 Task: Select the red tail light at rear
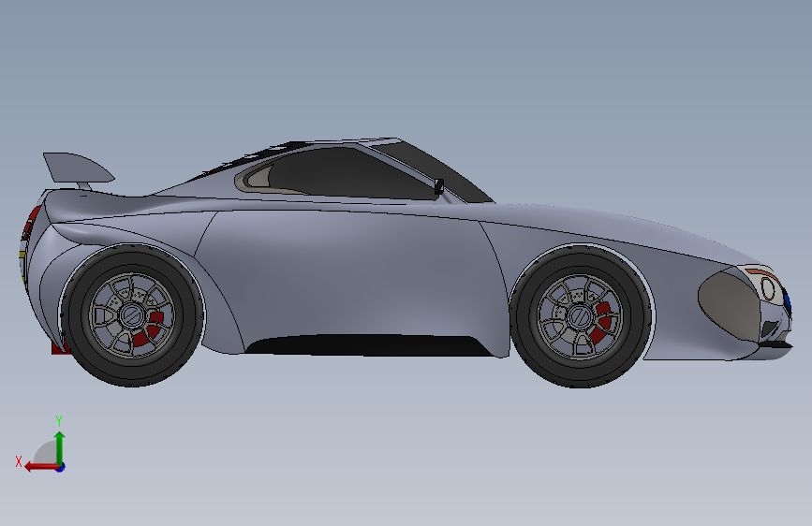(x=32, y=223)
